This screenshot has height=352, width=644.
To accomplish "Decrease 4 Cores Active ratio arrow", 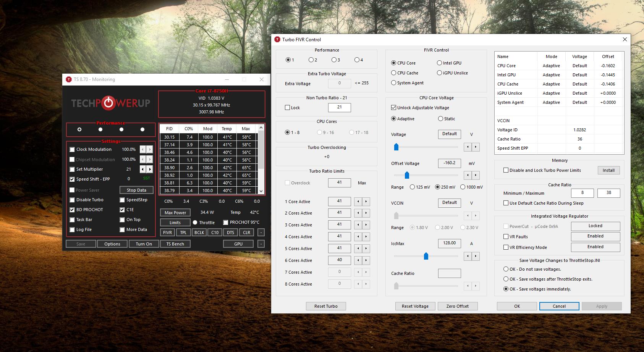I will click(x=358, y=237).
